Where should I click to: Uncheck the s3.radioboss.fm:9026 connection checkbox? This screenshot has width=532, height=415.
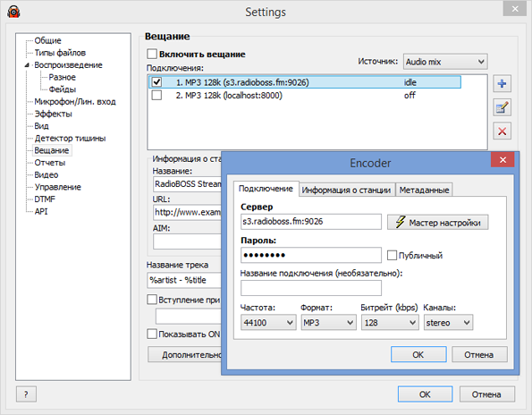coord(156,82)
